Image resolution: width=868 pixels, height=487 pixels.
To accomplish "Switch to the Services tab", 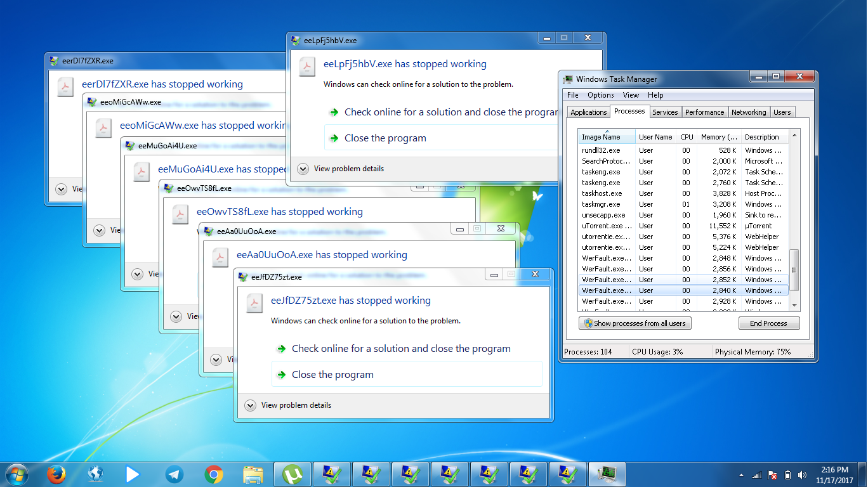I will [665, 112].
